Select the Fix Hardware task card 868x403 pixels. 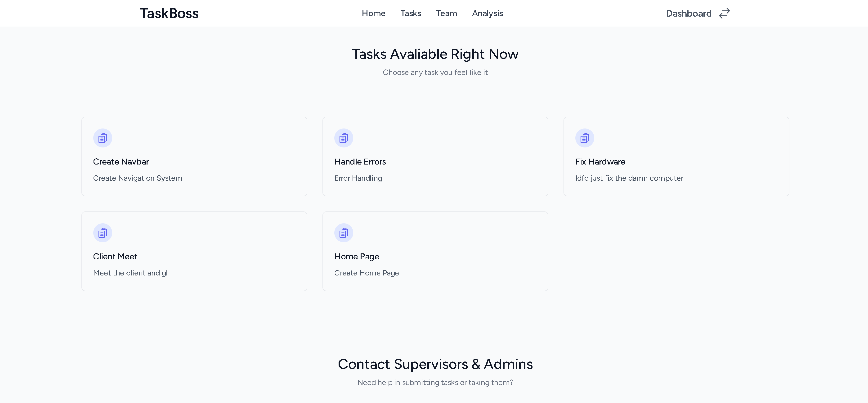(x=676, y=156)
